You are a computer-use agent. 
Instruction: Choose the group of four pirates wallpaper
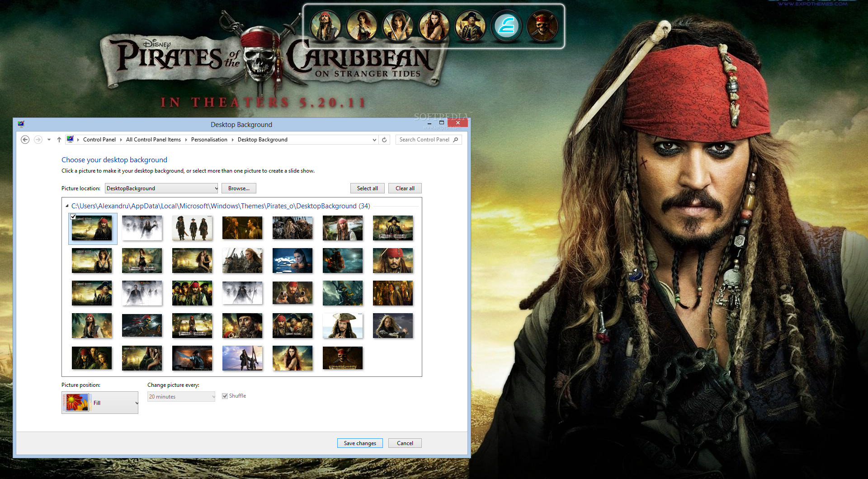coord(192,293)
